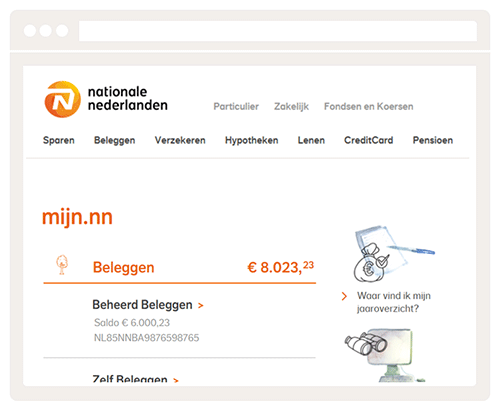The image size is (500, 410).
Task: Click the orange arrow beside Beheerd Beleggen
Action: [x=200, y=305]
